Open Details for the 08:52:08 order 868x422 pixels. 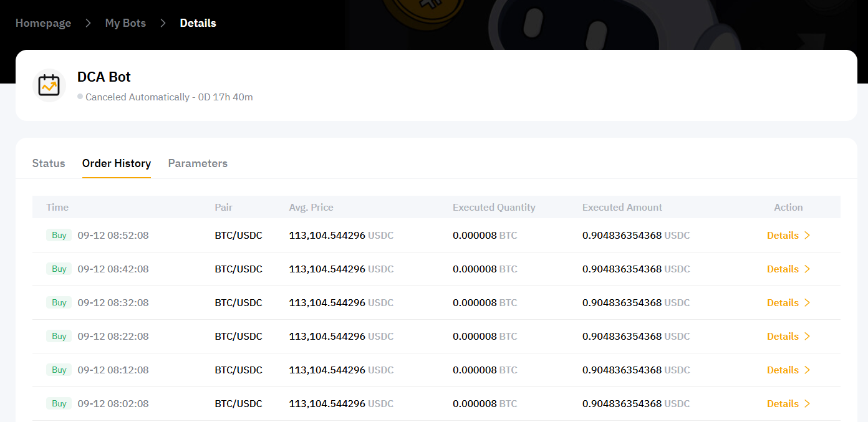[x=783, y=235]
